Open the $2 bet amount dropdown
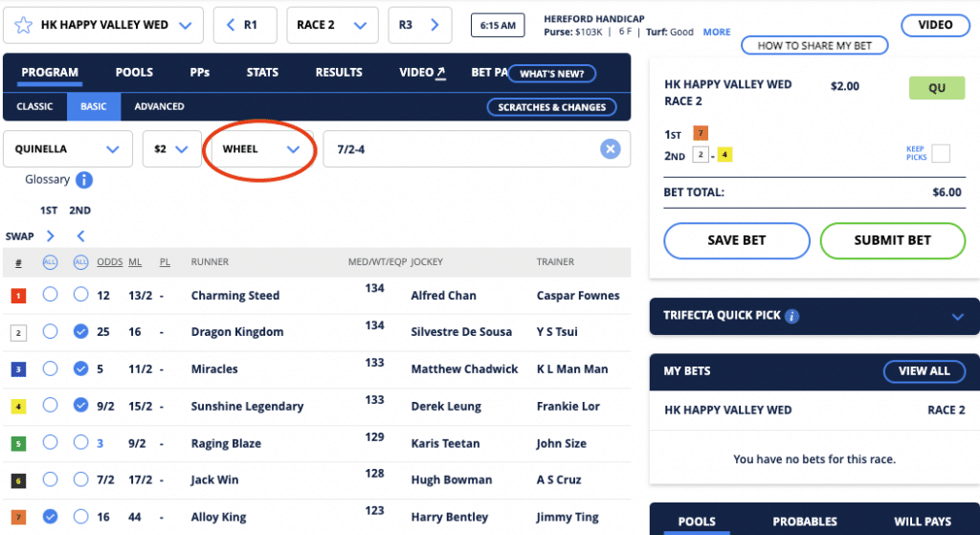This screenshot has width=980, height=535. pyautogui.click(x=172, y=148)
